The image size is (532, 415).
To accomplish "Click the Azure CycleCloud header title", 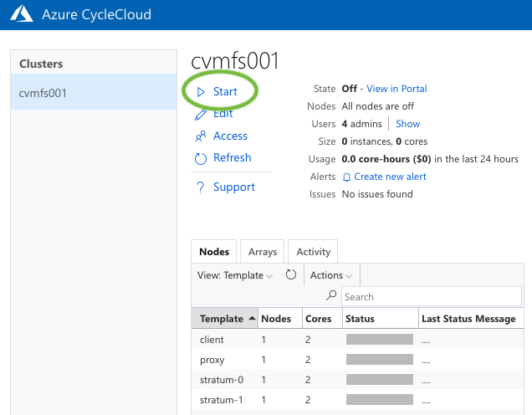I will pyautogui.click(x=96, y=14).
